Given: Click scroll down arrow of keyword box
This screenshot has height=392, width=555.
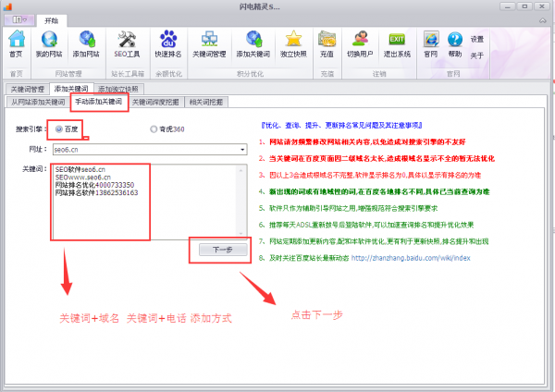Looking at the screenshot, I should pos(241,233).
